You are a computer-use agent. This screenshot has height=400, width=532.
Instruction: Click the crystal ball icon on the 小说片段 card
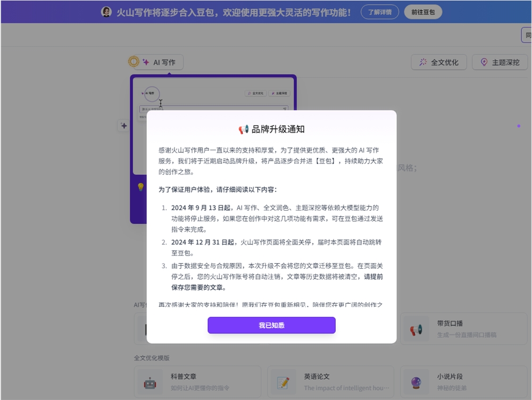(x=416, y=381)
